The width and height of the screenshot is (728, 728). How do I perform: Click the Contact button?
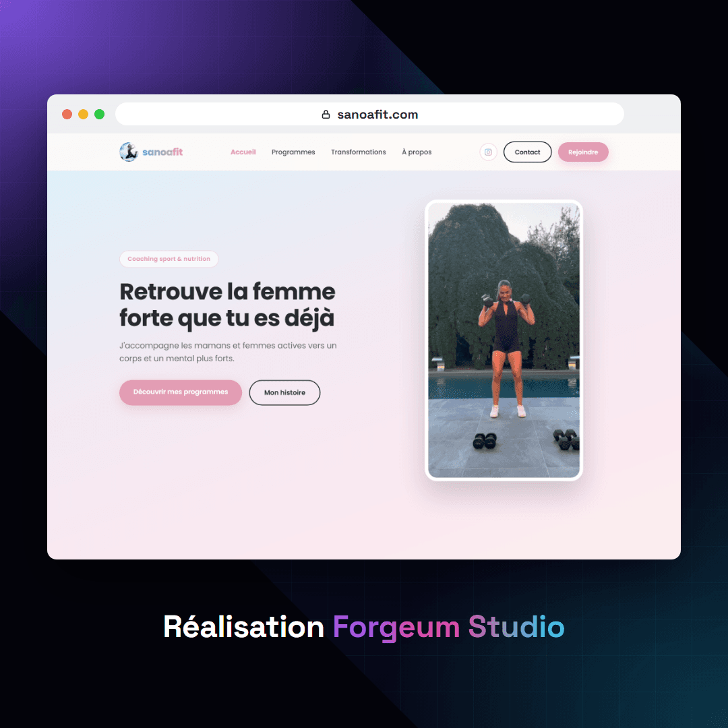click(x=527, y=152)
